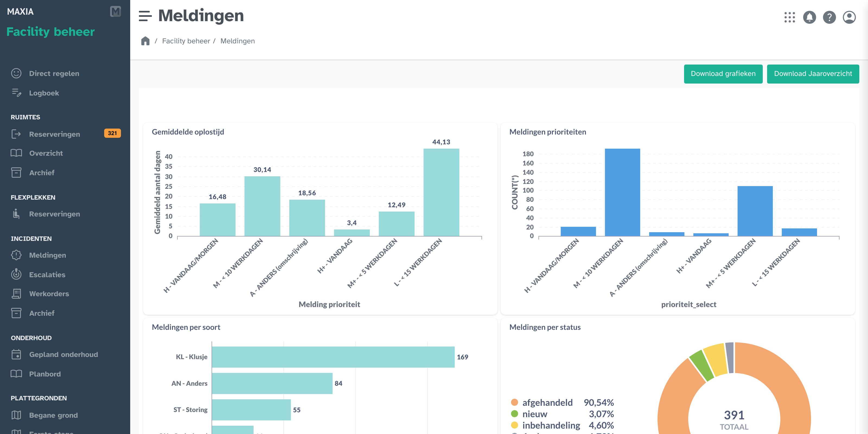Click the green nieuw legend dot
Screen dimensions: 868x434
click(515, 414)
